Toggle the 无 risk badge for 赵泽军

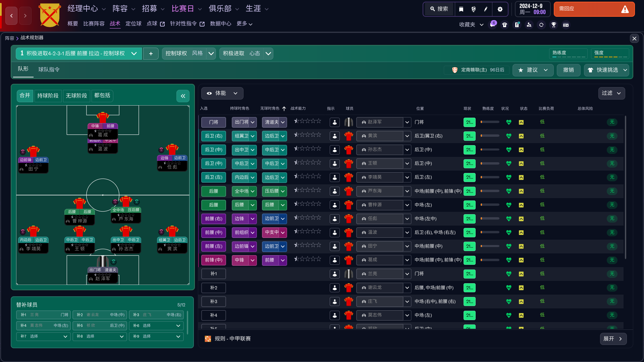(x=612, y=122)
